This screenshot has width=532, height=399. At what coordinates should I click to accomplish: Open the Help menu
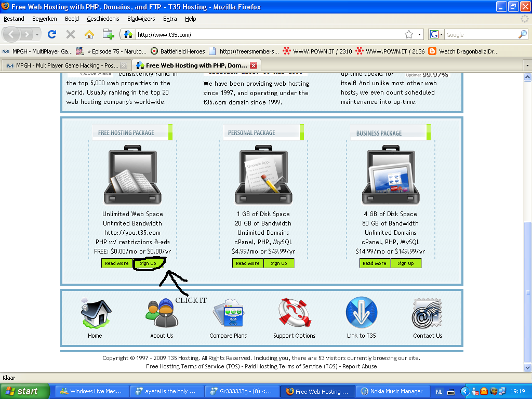click(190, 19)
